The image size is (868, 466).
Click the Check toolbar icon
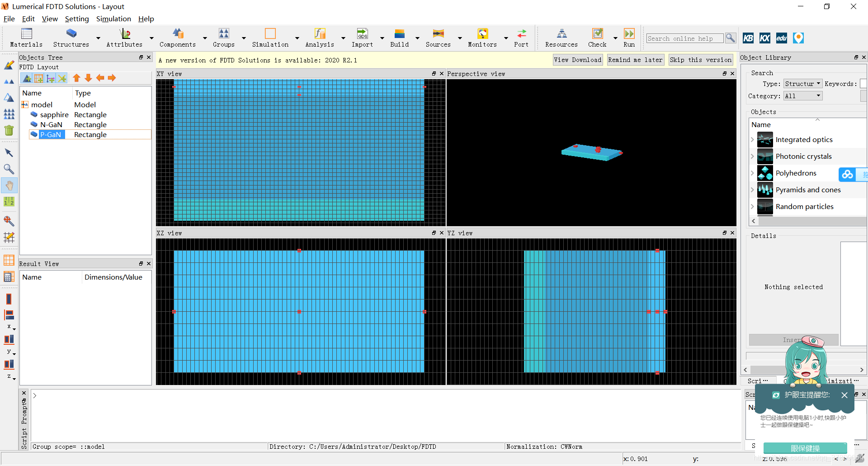597,38
